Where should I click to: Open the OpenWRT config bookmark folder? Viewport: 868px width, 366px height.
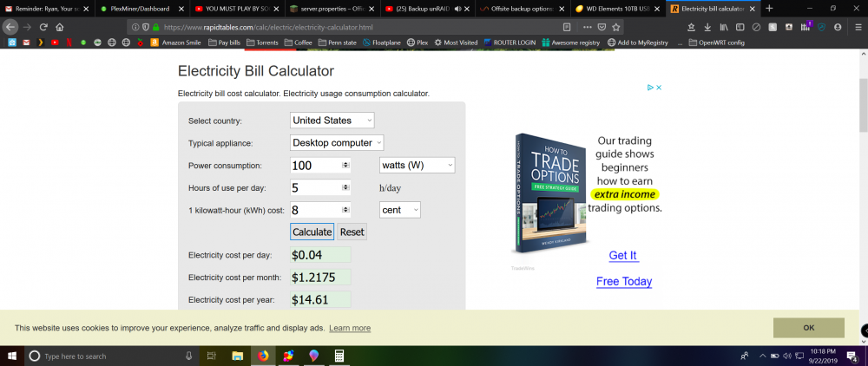(716, 42)
